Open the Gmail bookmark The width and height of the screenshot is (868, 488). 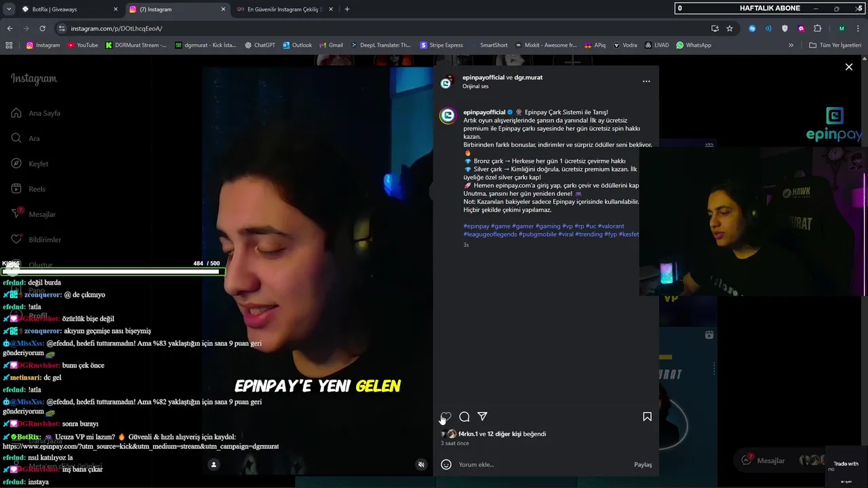coord(331,45)
